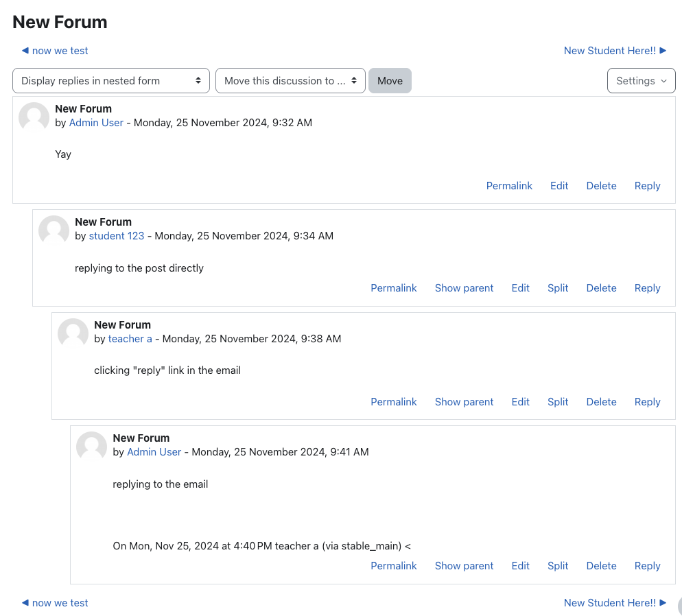Click the Move button
Viewport: 682px width, 616px height.
pos(390,81)
